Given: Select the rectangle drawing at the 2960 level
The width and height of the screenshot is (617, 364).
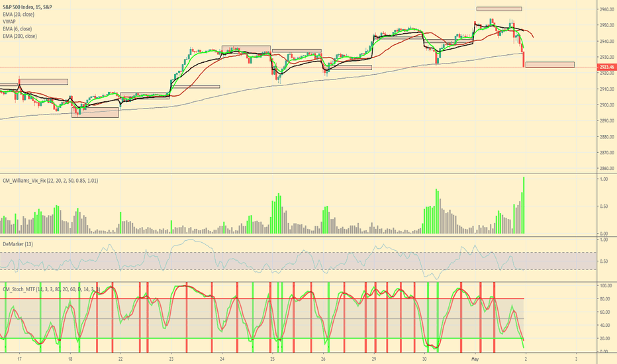Looking at the screenshot, I should tap(499, 9).
